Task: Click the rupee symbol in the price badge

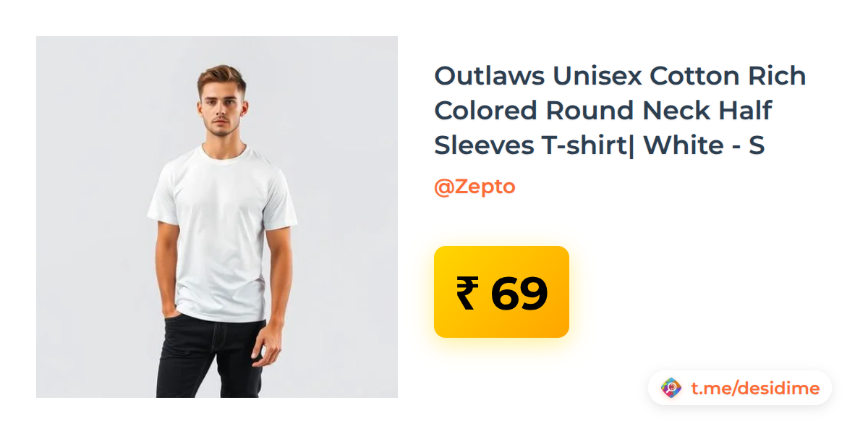Action: (467, 294)
